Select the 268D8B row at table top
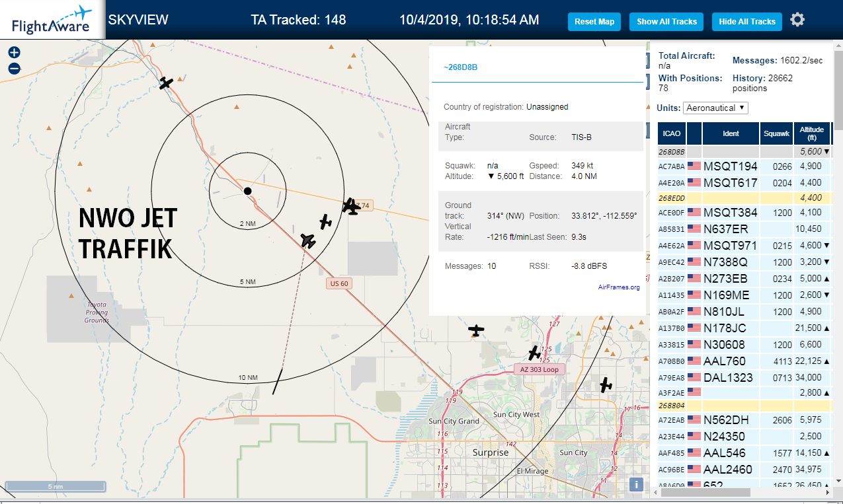The width and height of the screenshot is (843, 504). (x=744, y=151)
